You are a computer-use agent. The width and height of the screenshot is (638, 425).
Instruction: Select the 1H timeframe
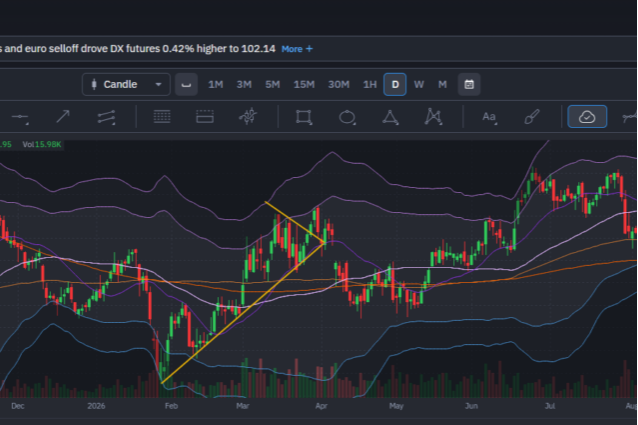[370, 85]
